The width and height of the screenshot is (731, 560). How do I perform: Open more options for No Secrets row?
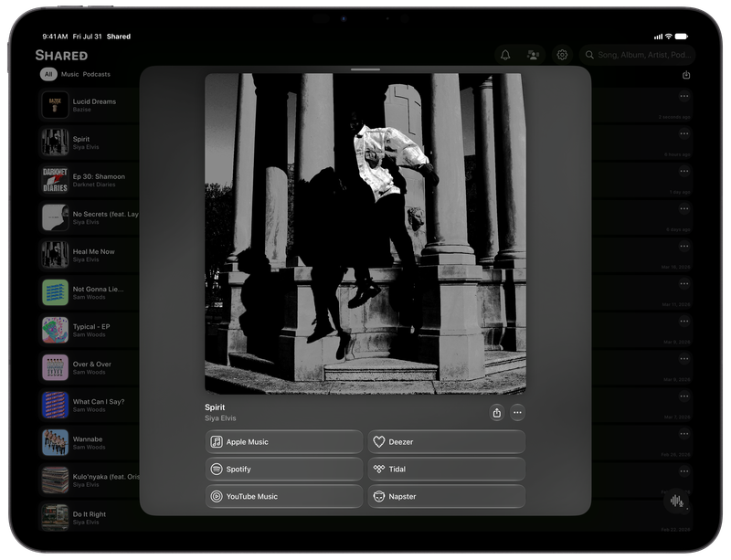683,209
